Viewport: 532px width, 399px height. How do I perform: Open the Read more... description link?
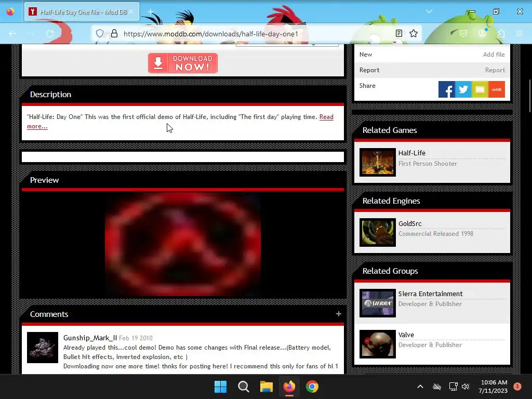pos(326,117)
